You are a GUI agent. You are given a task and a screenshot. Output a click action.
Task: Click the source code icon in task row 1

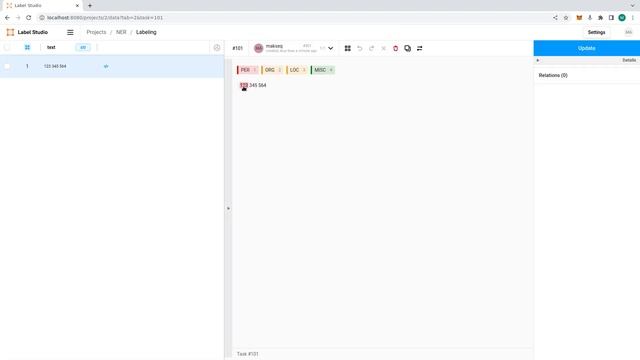[106, 66]
